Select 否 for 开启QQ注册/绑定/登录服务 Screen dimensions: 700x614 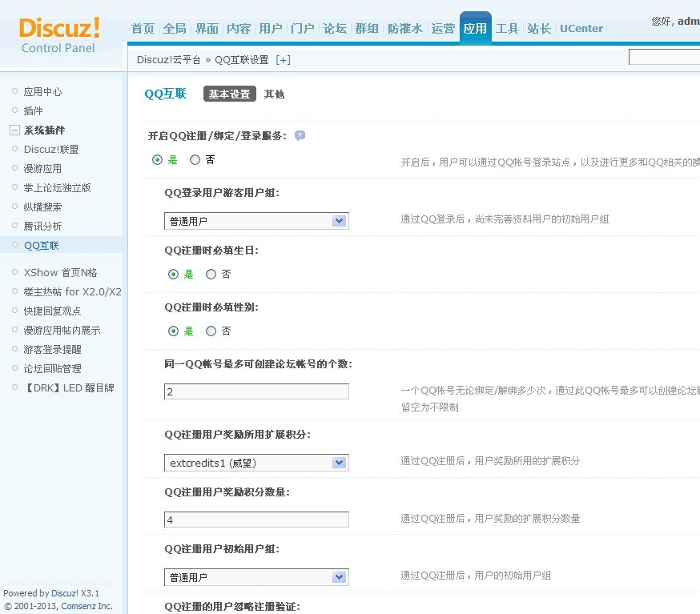tap(195, 160)
